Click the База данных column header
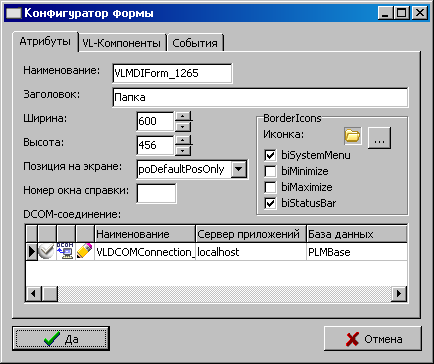 357,234
